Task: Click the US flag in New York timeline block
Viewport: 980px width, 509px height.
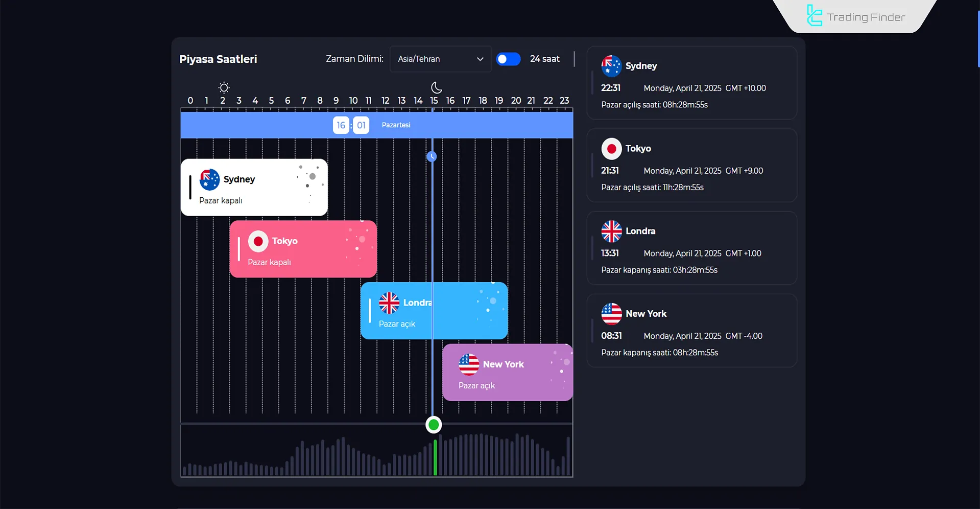Action: (469, 364)
